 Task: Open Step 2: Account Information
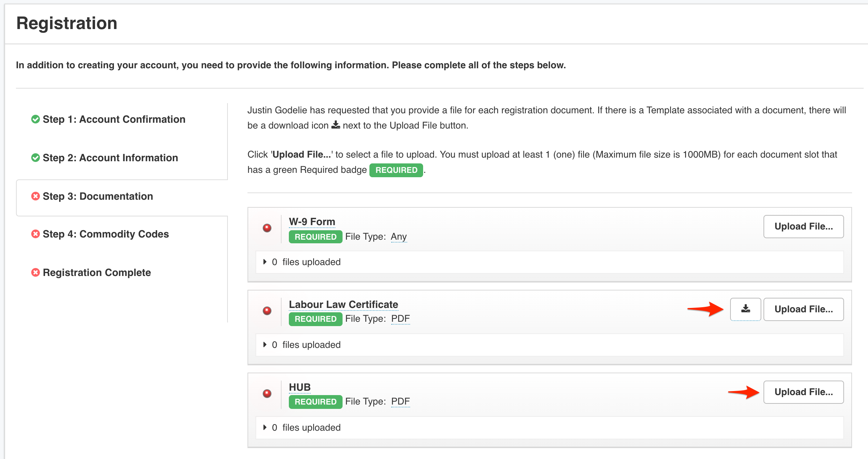tap(110, 158)
